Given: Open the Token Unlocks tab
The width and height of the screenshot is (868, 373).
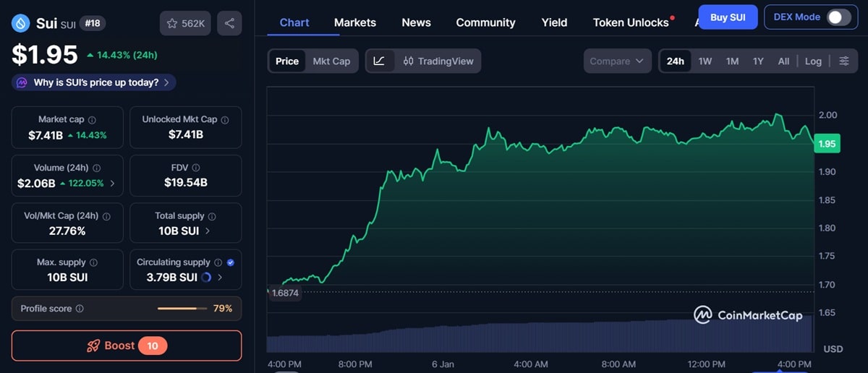Looking at the screenshot, I should tap(631, 22).
